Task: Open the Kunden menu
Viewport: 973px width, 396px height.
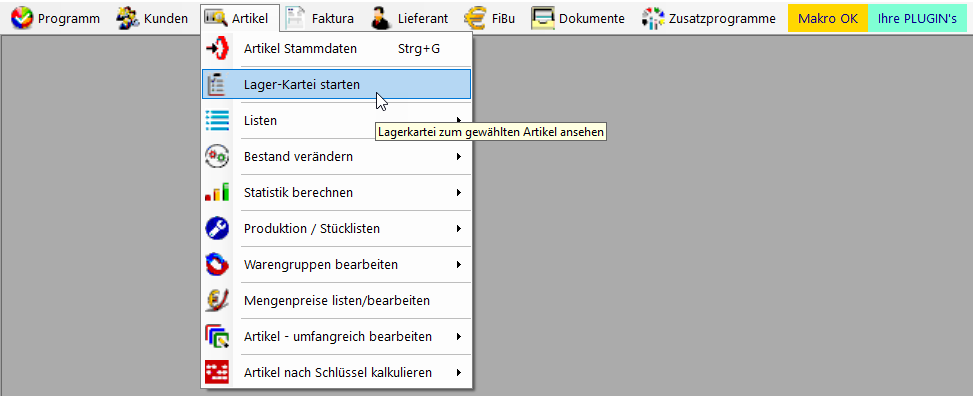Action: (x=153, y=18)
